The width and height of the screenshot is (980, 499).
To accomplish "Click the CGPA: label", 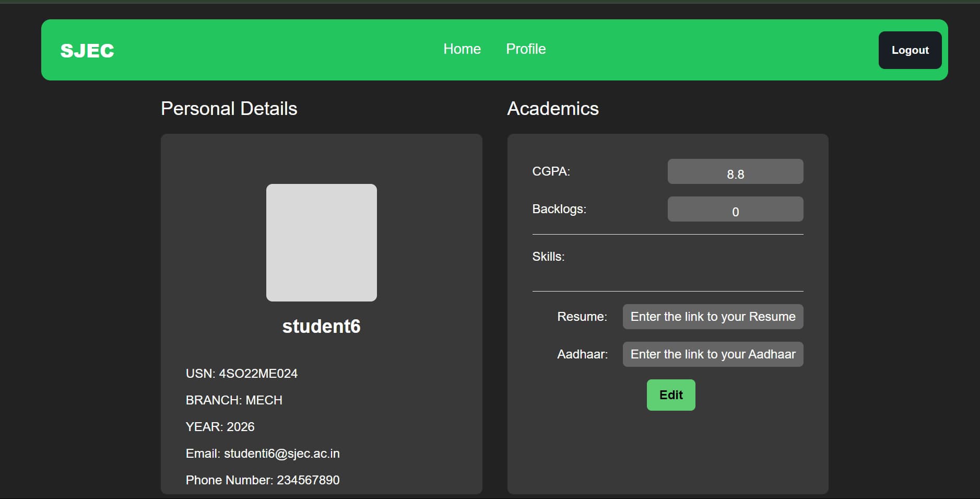I will pos(551,171).
